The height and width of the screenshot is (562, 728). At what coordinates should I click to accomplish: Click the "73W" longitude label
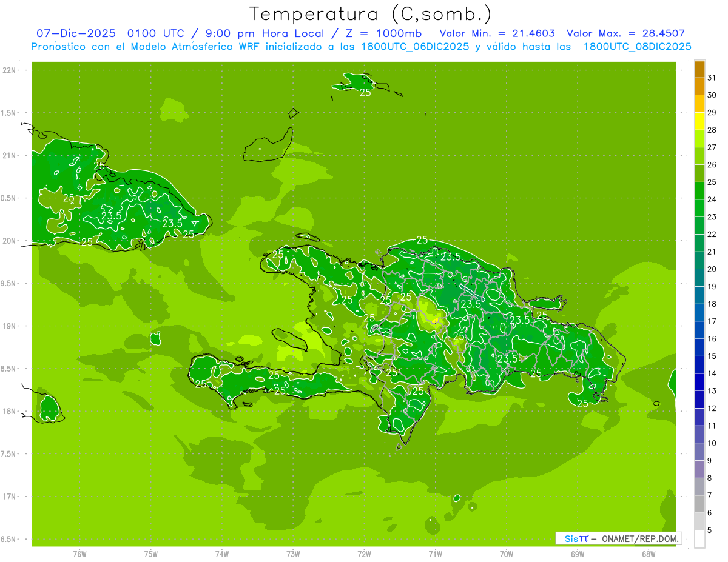click(x=293, y=554)
